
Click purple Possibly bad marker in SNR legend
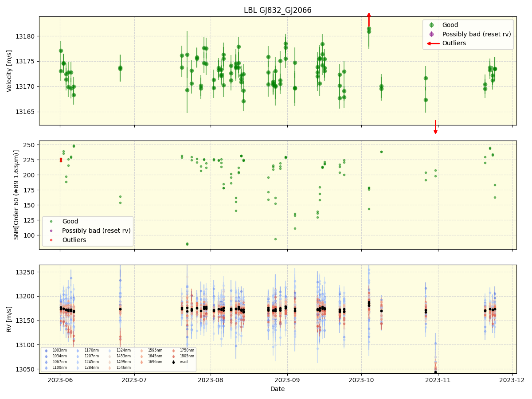point(51,231)
